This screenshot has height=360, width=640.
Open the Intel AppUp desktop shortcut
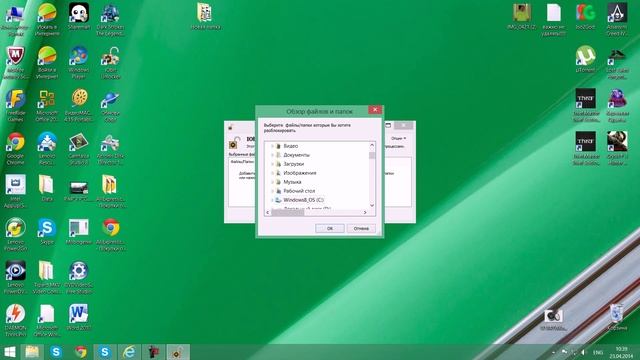tap(16, 192)
